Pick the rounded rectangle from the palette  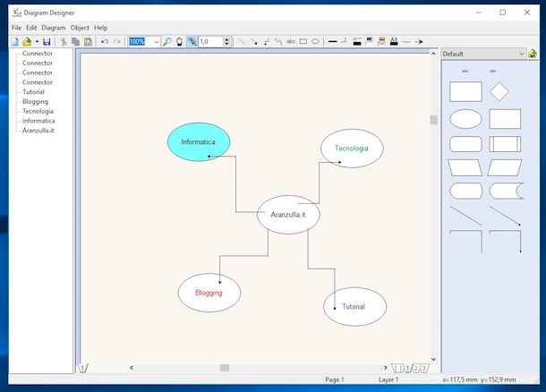coord(465,144)
